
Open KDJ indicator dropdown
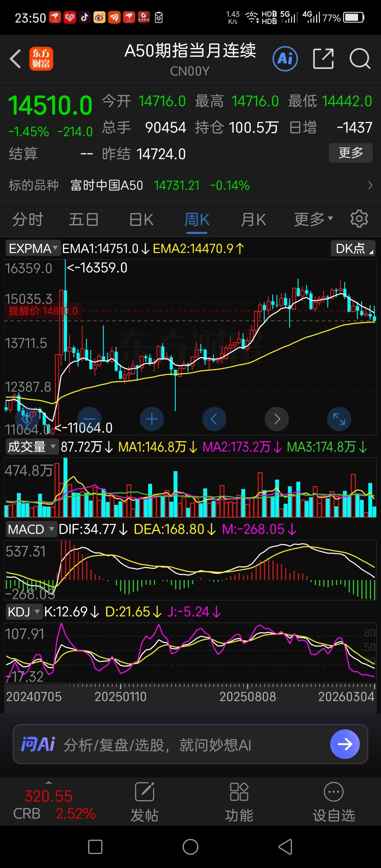(x=24, y=611)
